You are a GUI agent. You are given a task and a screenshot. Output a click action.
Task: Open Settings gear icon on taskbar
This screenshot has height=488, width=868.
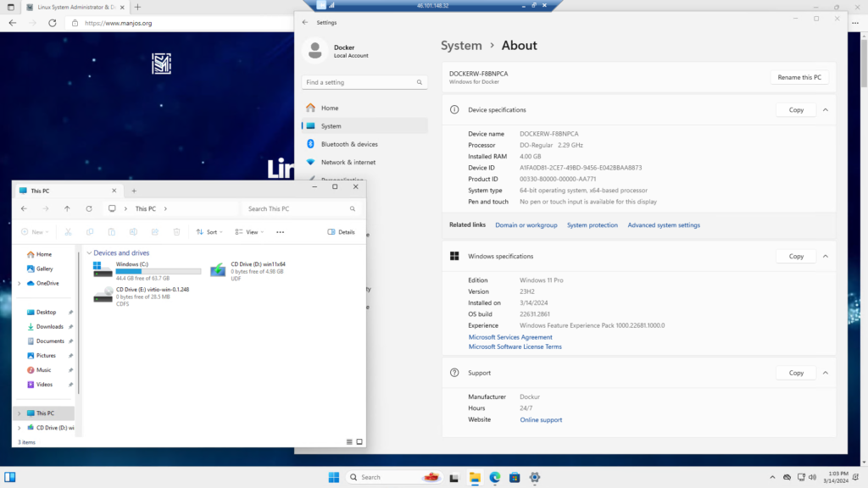(x=534, y=477)
